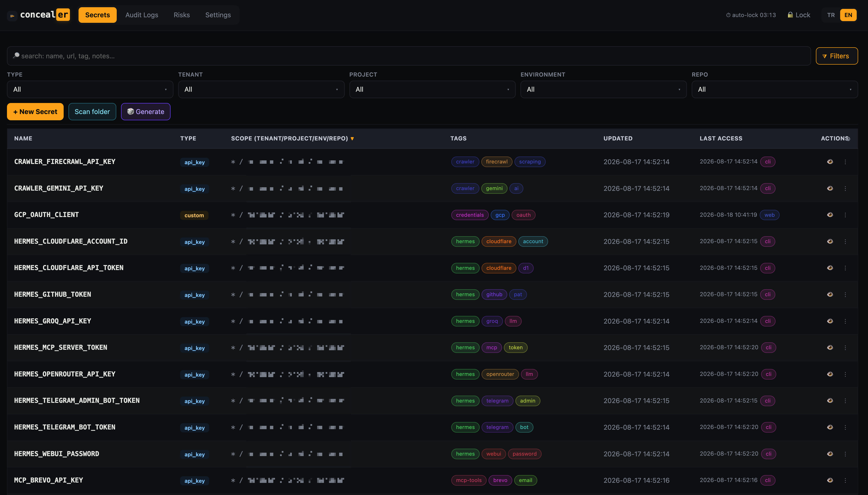Focus the secrets search field
868x495 pixels.
tap(409, 56)
